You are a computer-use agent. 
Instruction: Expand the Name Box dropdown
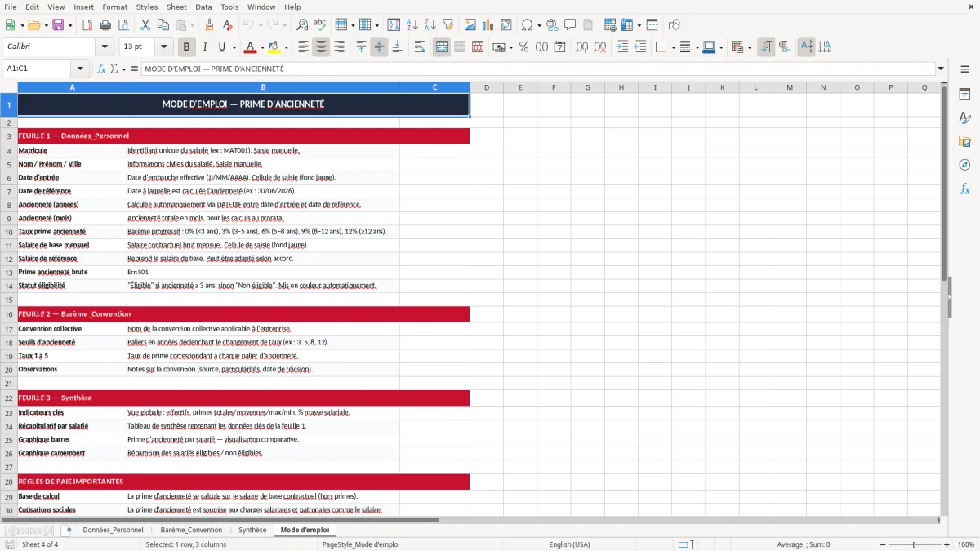80,69
